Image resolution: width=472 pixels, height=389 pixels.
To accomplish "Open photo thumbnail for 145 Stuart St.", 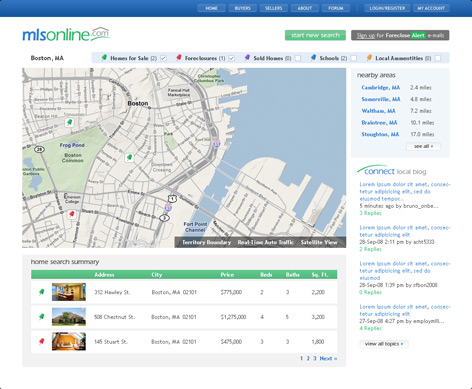I will click(69, 341).
